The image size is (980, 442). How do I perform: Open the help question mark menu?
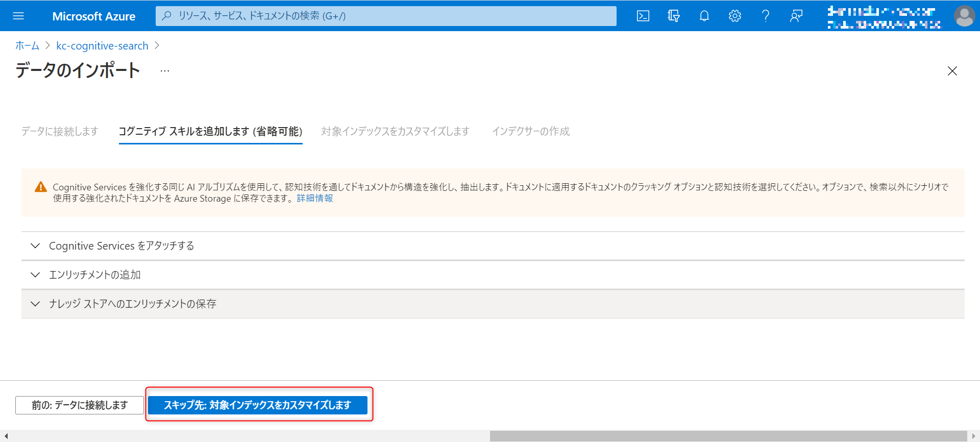coord(766,16)
